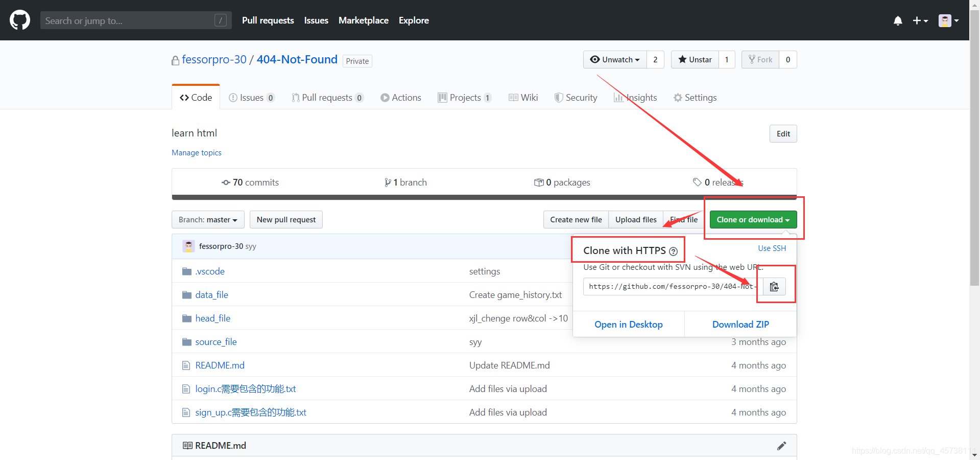The image size is (980, 460).
Task: View the stargazers count 1
Action: pos(727,60)
